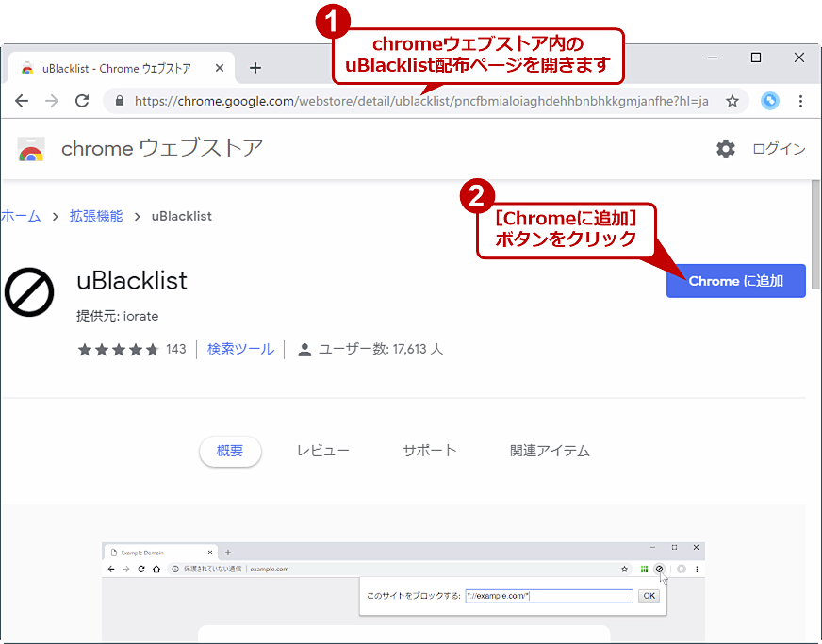Click inside the address bar
The height and width of the screenshot is (644, 822).
377,101
